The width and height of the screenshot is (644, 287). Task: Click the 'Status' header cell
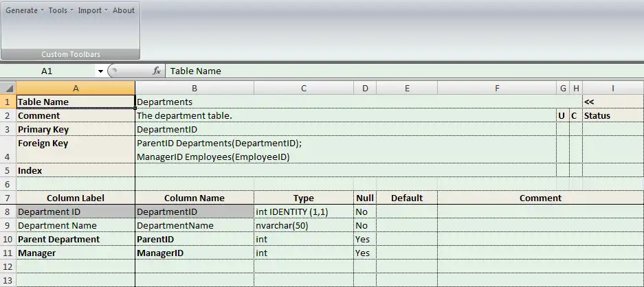pyautogui.click(x=613, y=116)
